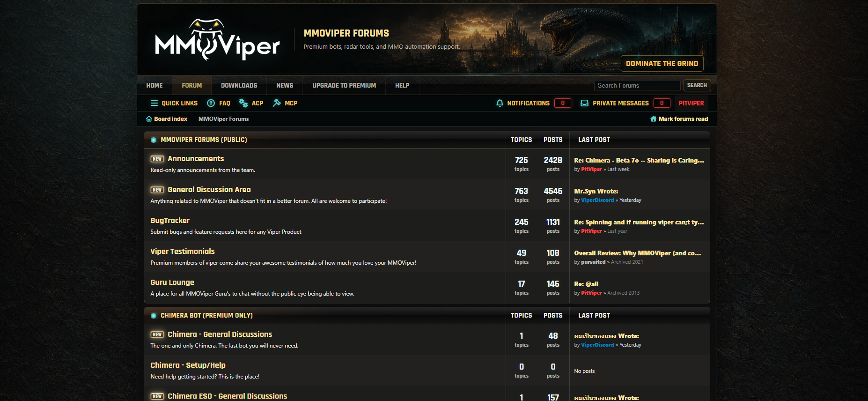The height and width of the screenshot is (401, 868).
Task: Click the MMOViper Forums (Public) category dot
Action: pos(154,140)
